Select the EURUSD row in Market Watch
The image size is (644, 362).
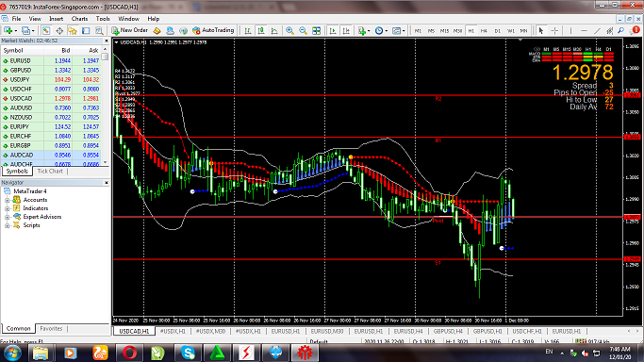[x=51, y=60]
